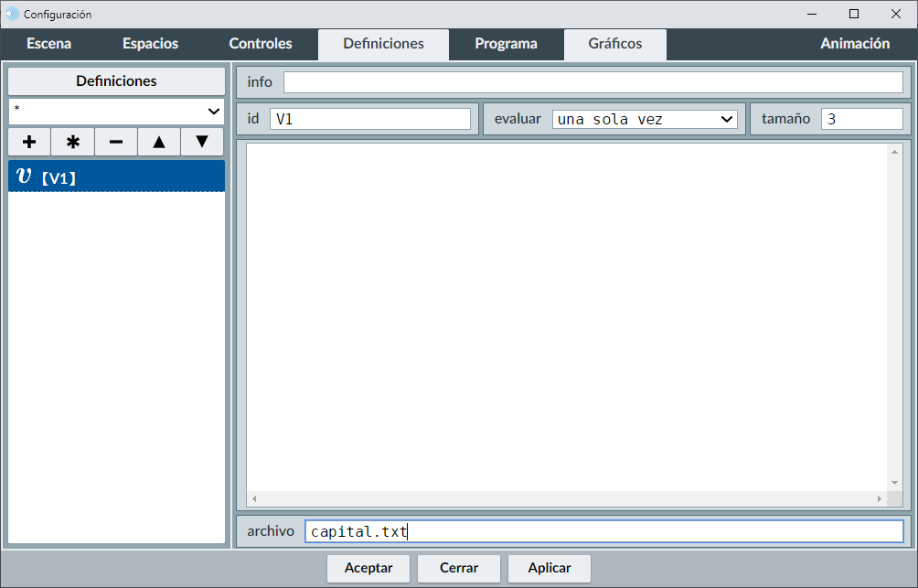This screenshot has width=918, height=588.
Task: Switch to the Escena tab
Action: pyautogui.click(x=48, y=44)
